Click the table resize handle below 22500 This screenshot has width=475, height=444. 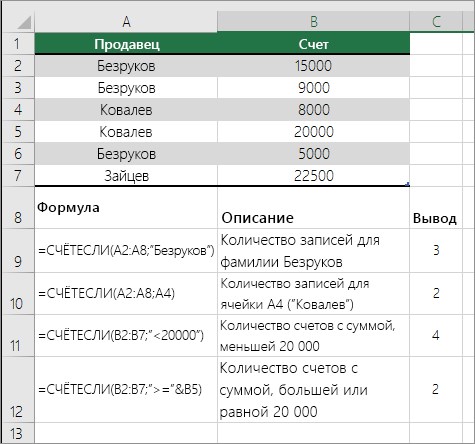[408, 184]
